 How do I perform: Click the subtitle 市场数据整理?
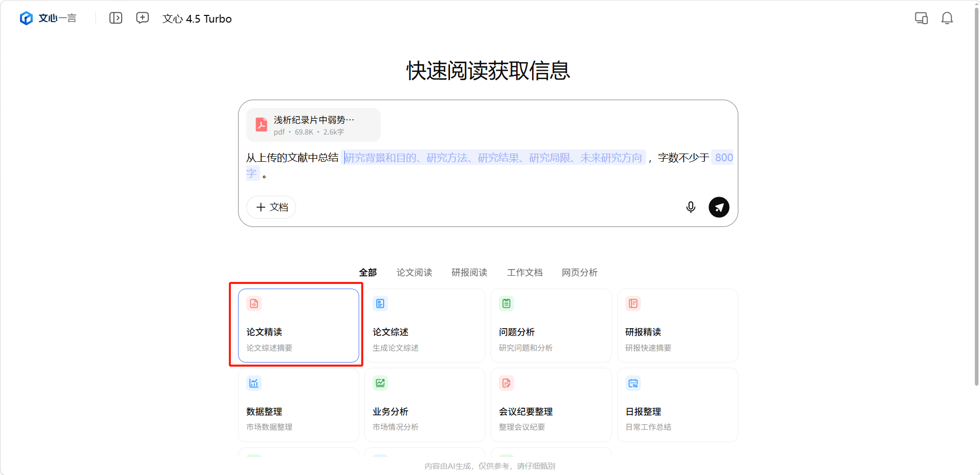(269, 427)
